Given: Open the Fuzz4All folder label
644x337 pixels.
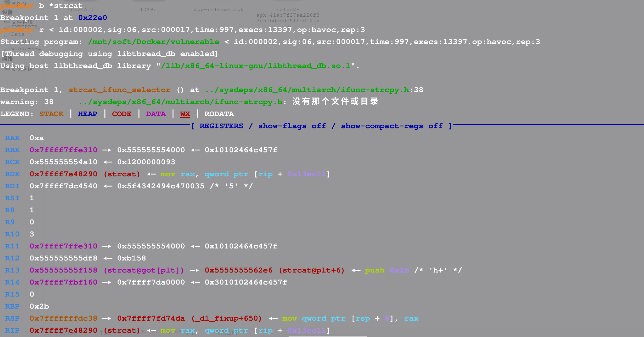Looking at the screenshot, I should [80, 10].
